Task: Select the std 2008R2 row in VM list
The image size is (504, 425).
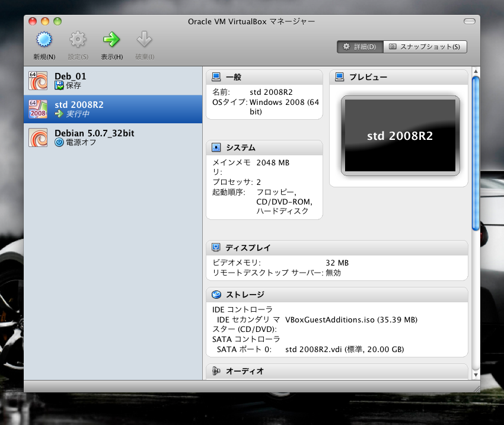Action: [113, 109]
